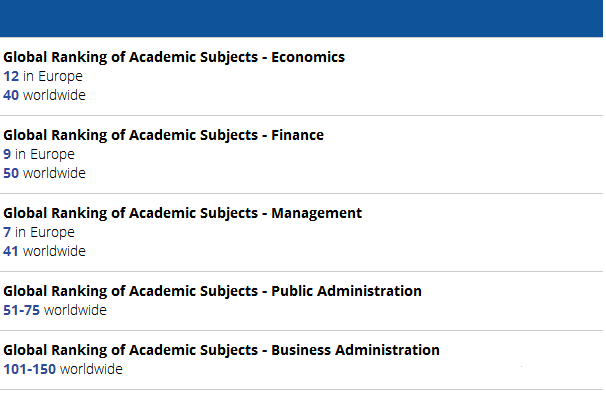This screenshot has width=606, height=393.
Task: Open the Finance subject ranking heading
Action: coord(163,135)
